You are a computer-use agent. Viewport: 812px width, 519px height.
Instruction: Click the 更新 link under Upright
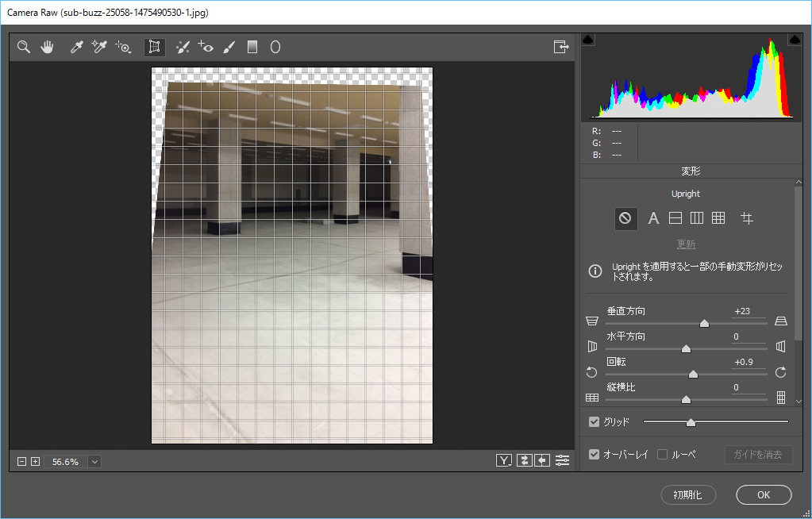(x=686, y=244)
